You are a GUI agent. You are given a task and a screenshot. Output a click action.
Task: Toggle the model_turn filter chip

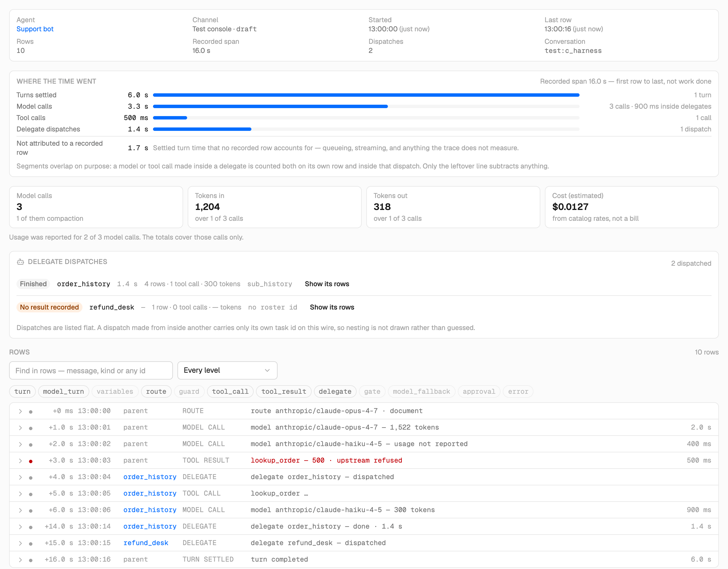63,391
